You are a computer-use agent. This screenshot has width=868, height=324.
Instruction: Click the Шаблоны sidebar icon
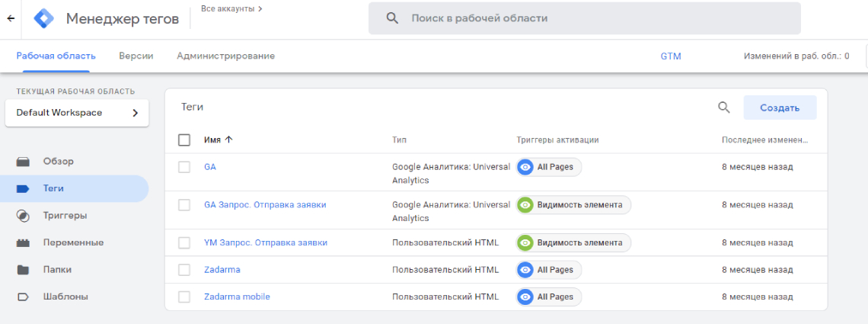23,297
